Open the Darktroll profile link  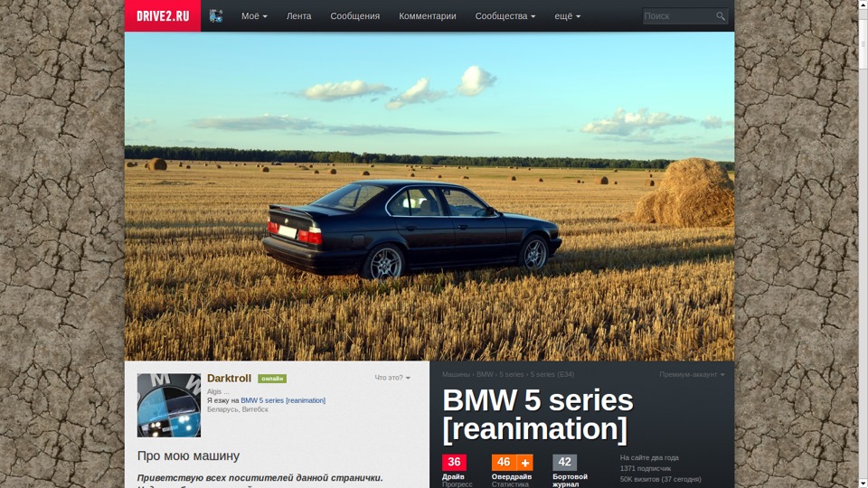[229, 379]
